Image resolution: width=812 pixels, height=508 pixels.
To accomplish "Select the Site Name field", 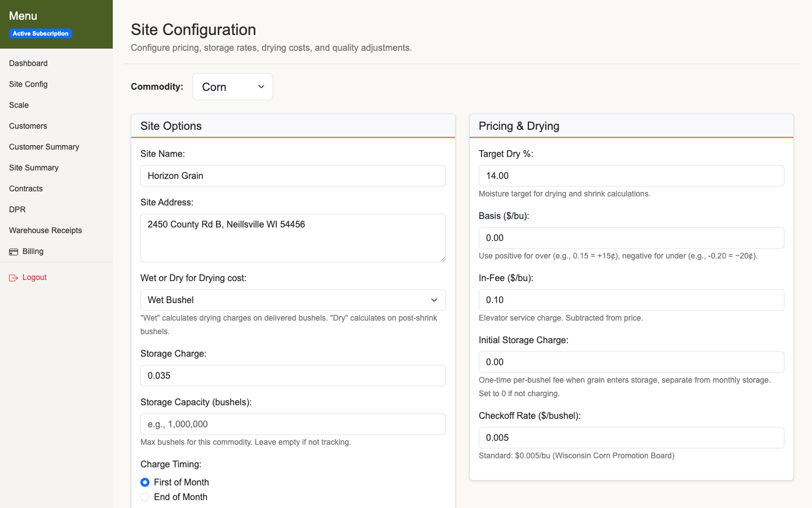I will [x=293, y=176].
